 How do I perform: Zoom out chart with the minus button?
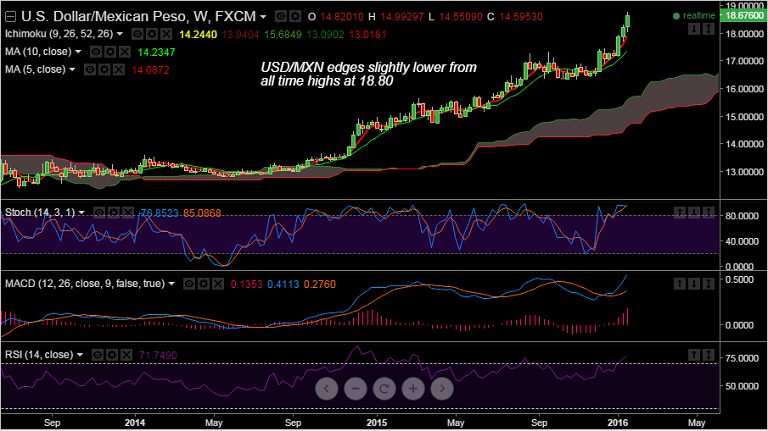[356, 388]
